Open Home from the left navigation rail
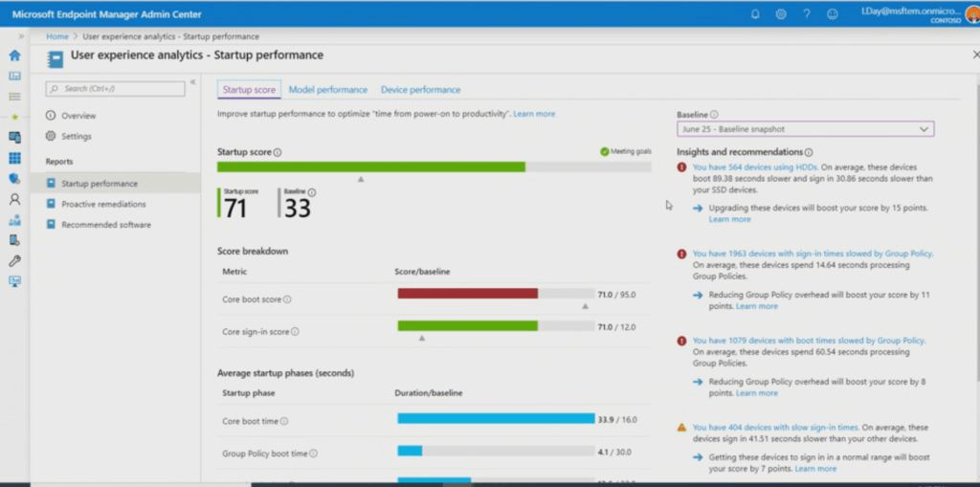Screen dimensions: 980x487 14,55
